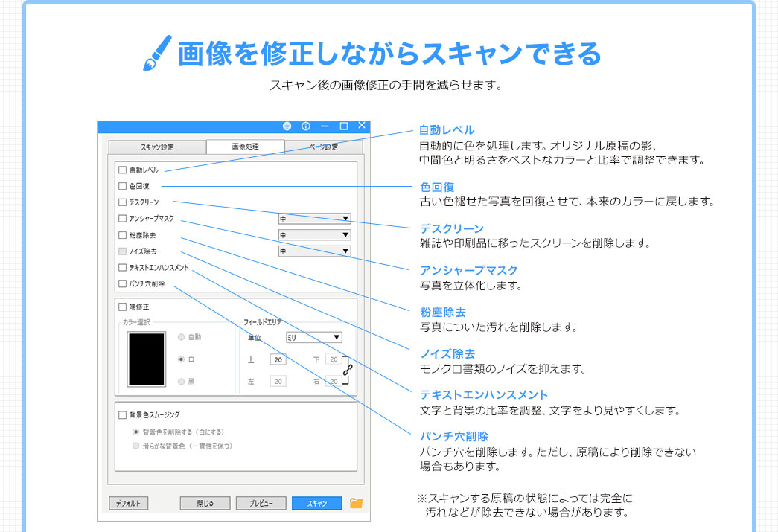Click the paintbrush icon beside the heading
The image size is (778, 532).
157,53
